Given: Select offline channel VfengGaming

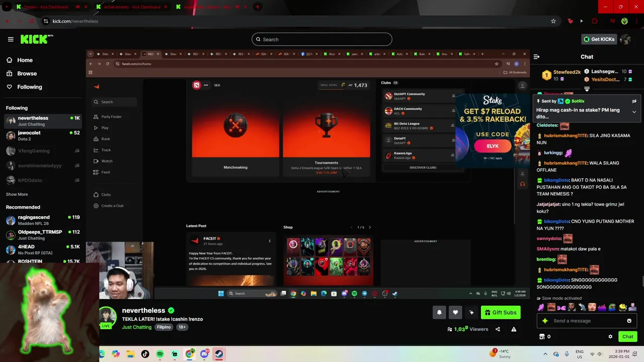Looking at the screenshot, I should [43, 150].
